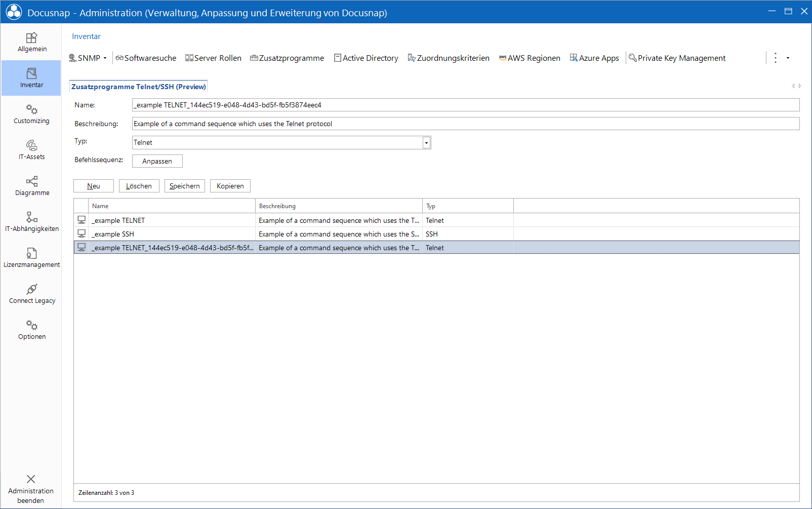
Task: Open Zuordnungskriterien toolbar item
Action: 449,58
